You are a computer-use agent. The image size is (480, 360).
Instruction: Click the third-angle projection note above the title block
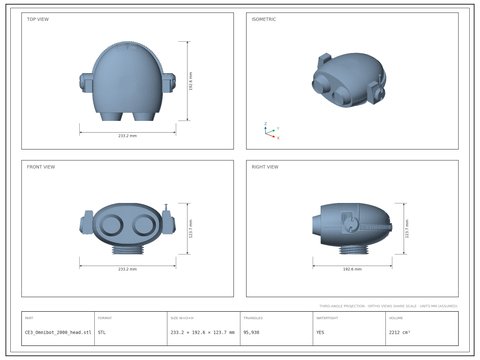pyautogui.click(x=388, y=306)
